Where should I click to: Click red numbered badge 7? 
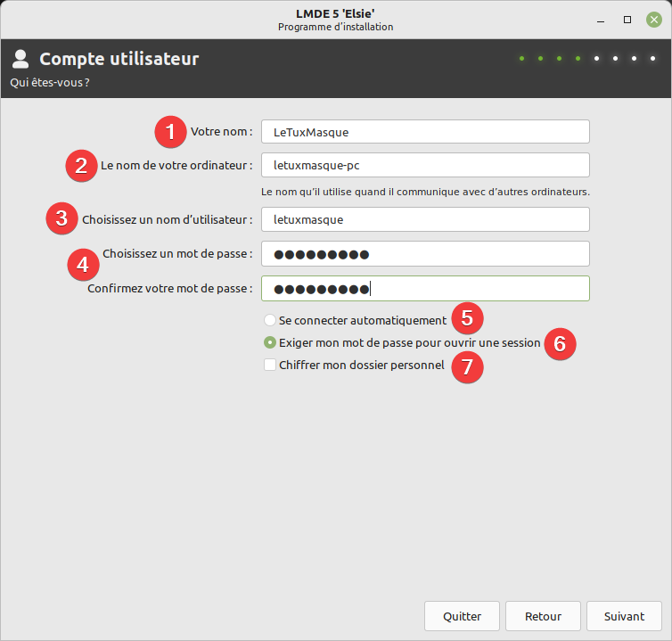467,366
